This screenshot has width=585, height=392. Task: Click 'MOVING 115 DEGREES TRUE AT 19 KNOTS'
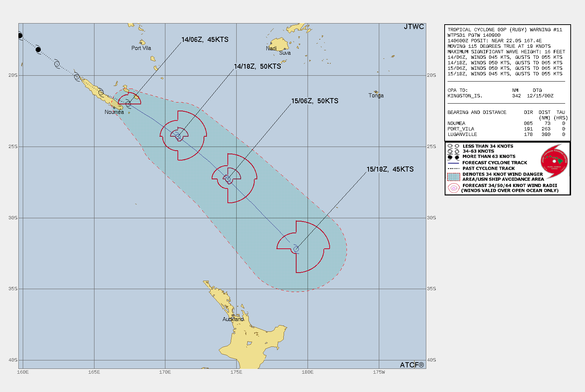pyautogui.click(x=499, y=46)
